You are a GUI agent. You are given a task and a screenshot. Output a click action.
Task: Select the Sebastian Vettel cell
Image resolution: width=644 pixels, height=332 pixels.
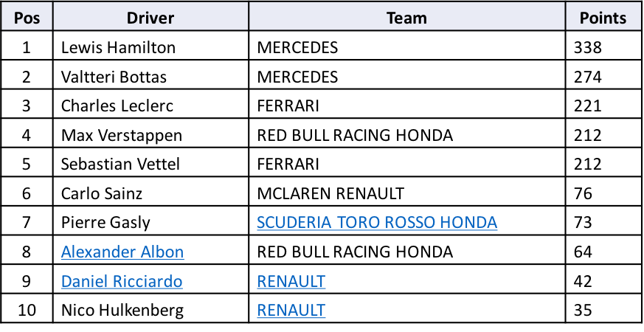(x=150, y=164)
